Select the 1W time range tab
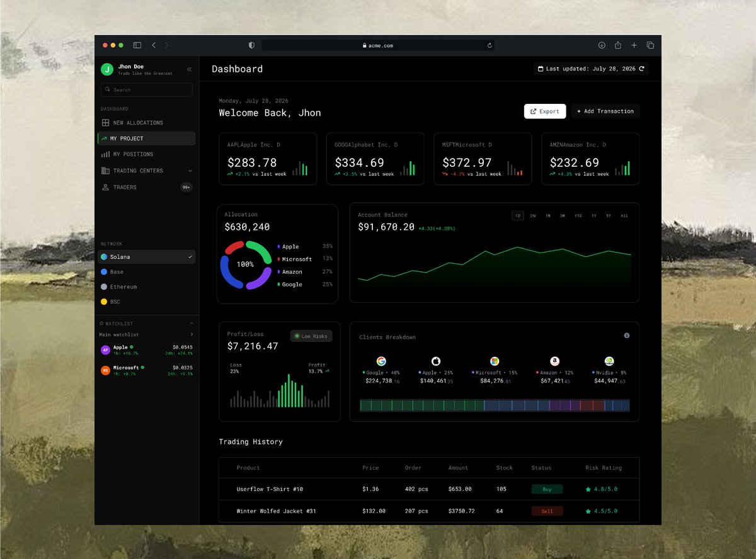This screenshot has height=559, width=756. click(533, 216)
